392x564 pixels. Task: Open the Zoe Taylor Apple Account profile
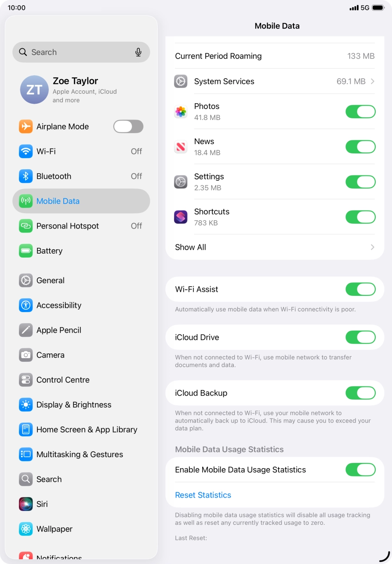[81, 90]
